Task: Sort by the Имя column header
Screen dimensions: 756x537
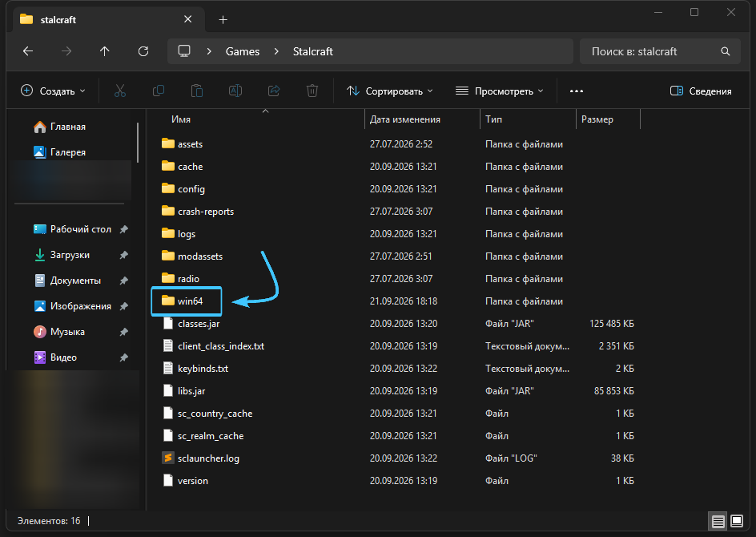Action: [181, 119]
